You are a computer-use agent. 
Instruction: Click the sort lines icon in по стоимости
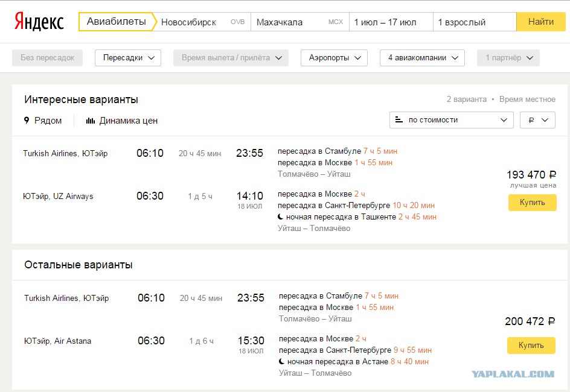399,120
